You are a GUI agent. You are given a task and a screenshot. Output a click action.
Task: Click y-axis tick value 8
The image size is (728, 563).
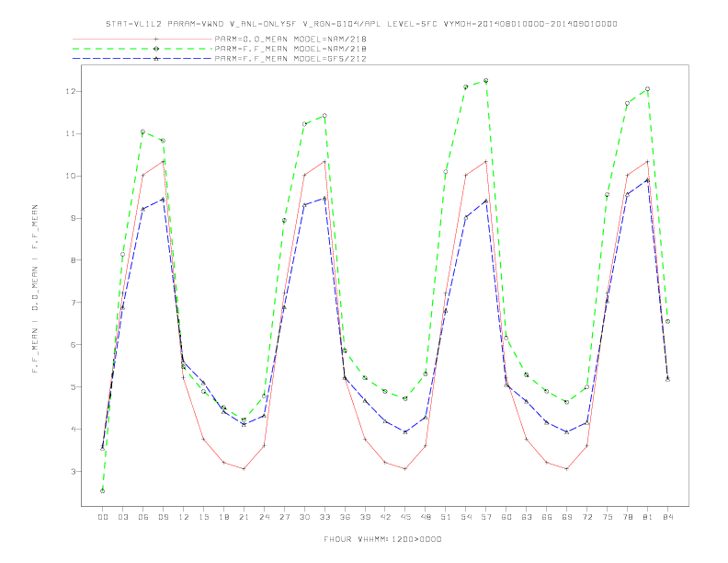73,260
